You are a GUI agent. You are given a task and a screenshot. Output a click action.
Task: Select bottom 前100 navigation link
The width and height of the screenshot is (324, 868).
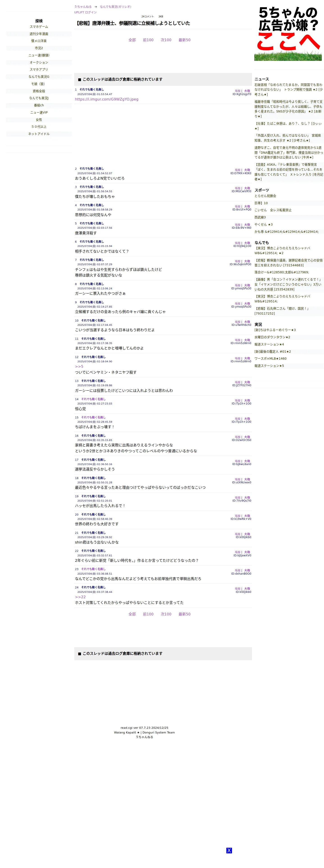tap(148, 614)
